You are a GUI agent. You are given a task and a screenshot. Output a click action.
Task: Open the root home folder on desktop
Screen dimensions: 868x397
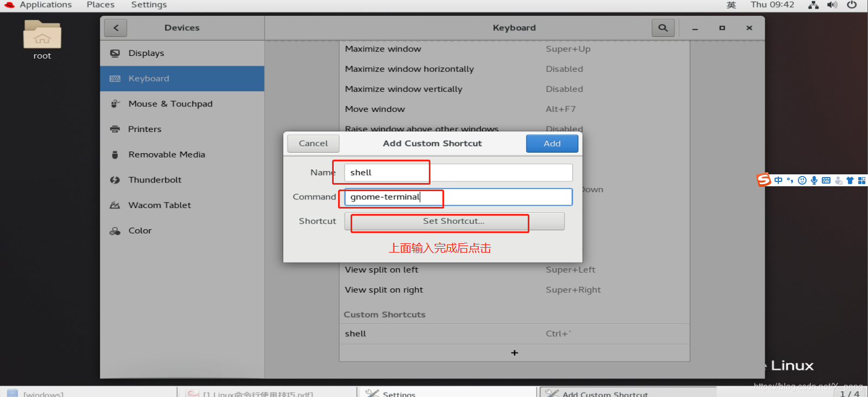click(x=42, y=39)
